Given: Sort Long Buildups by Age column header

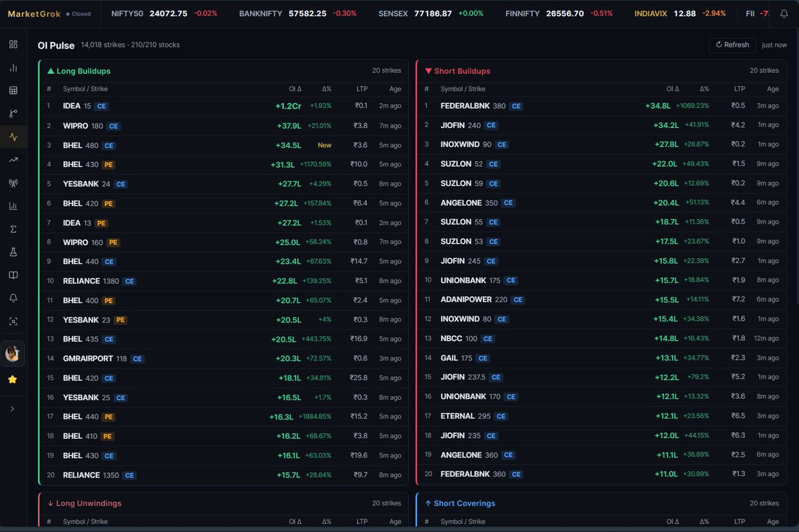Looking at the screenshot, I should pos(395,89).
